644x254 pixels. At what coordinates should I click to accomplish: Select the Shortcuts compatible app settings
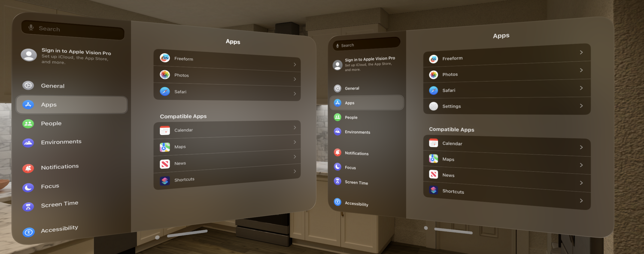coord(228,180)
